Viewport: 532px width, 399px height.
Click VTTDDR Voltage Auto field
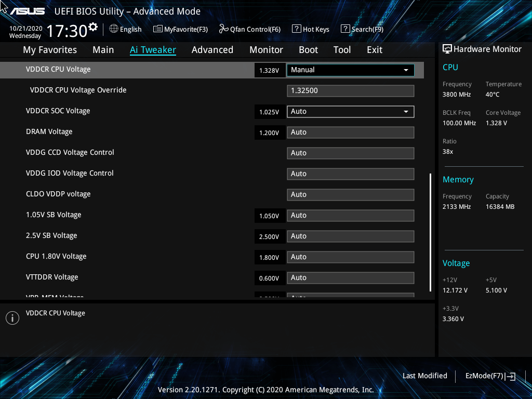click(x=350, y=278)
